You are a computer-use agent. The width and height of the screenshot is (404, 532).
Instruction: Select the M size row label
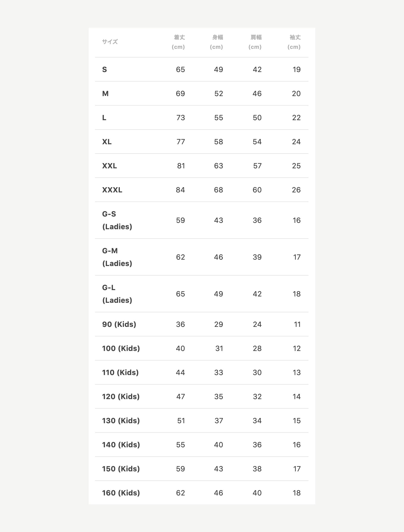click(105, 94)
